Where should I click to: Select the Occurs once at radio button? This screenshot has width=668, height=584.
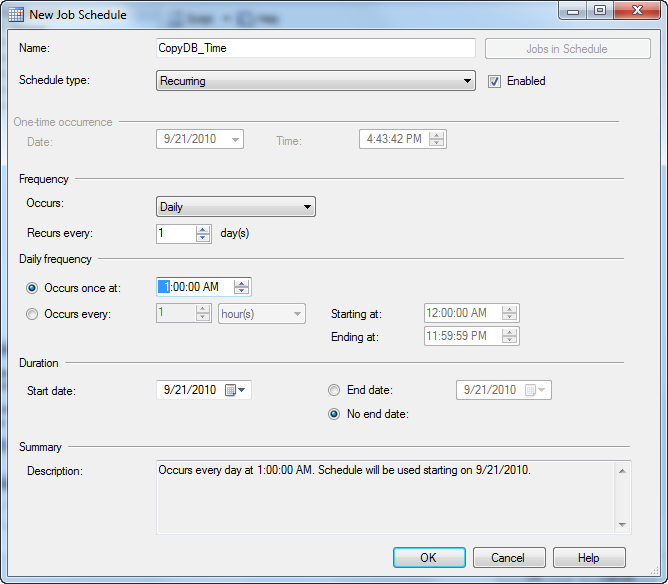tap(32, 288)
